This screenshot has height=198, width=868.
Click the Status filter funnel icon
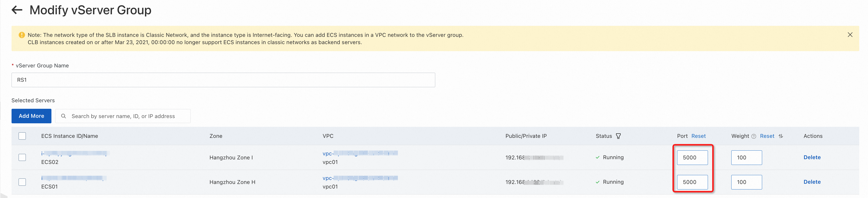pos(618,136)
